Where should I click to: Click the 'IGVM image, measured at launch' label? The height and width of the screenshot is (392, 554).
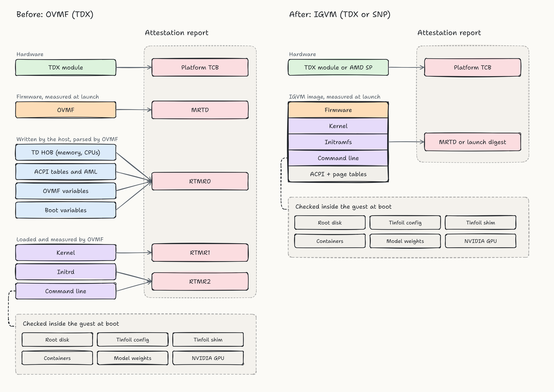point(335,97)
